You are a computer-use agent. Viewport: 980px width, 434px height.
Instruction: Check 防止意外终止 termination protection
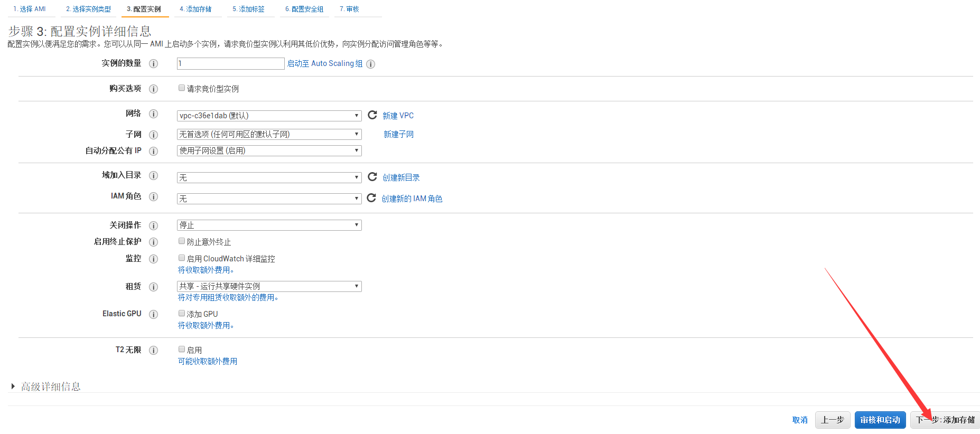[182, 241]
